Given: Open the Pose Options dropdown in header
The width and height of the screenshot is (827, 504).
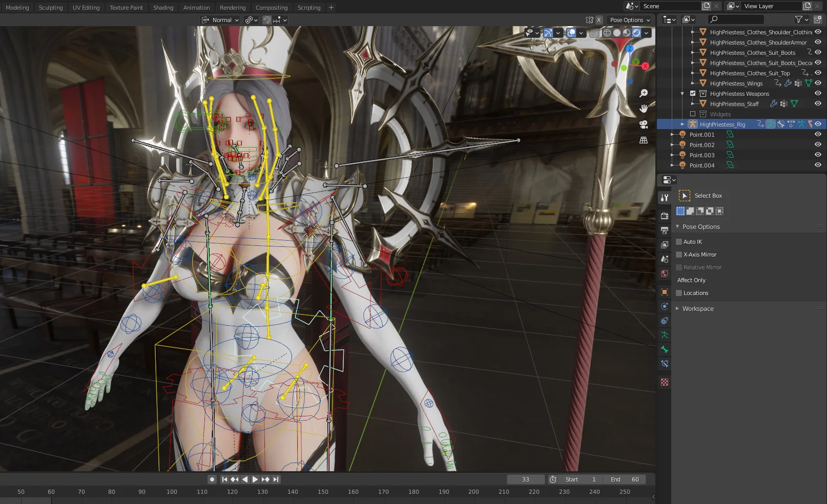Looking at the screenshot, I should (630, 20).
